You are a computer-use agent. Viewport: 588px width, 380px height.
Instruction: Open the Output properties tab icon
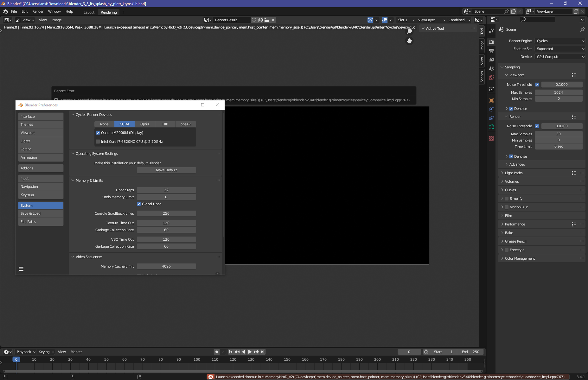491,51
